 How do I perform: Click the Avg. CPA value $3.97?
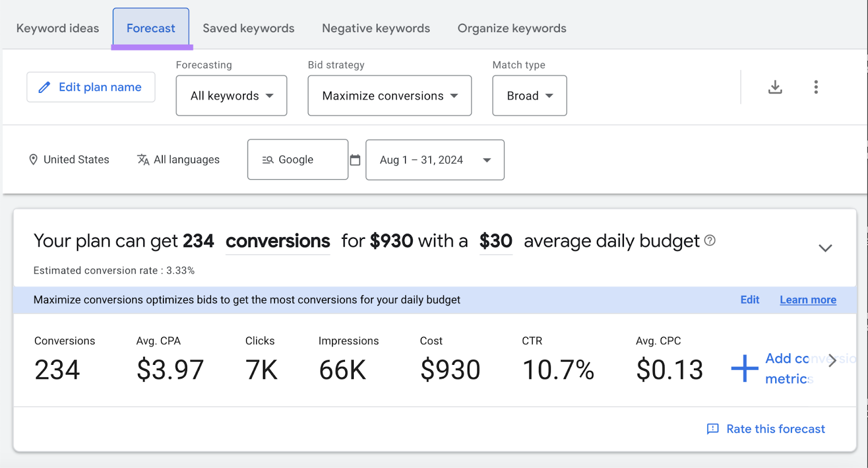click(x=170, y=370)
